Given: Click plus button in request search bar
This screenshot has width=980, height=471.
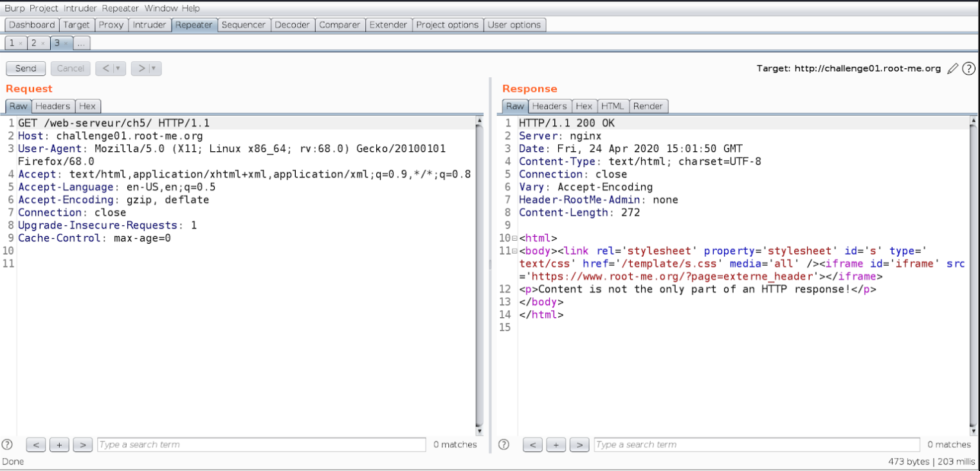Looking at the screenshot, I should [59, 445].
